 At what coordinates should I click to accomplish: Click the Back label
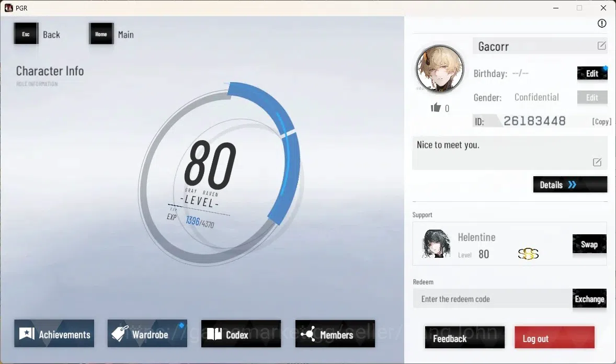(x=51, y=35)
